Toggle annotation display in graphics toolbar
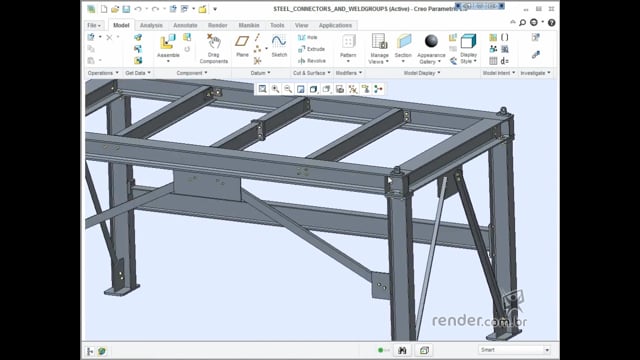The height and width of the screenshot is (360, 640). (365, 89)
